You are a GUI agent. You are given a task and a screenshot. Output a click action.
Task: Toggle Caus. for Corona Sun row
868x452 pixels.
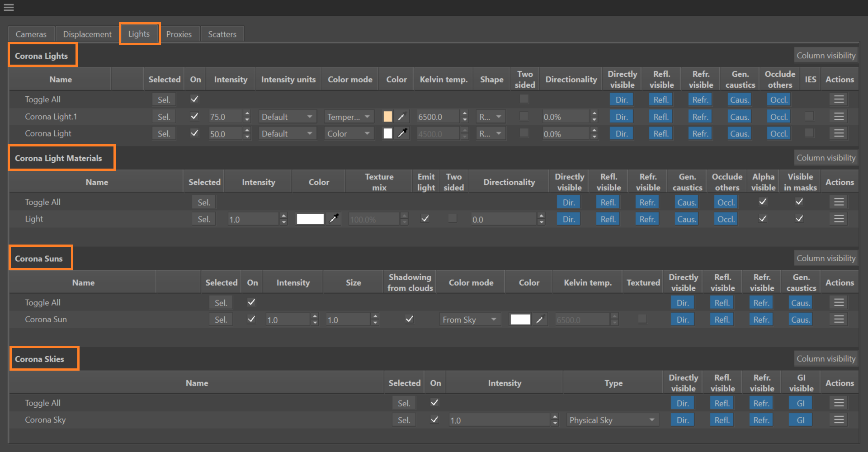(x=800, y=320)
